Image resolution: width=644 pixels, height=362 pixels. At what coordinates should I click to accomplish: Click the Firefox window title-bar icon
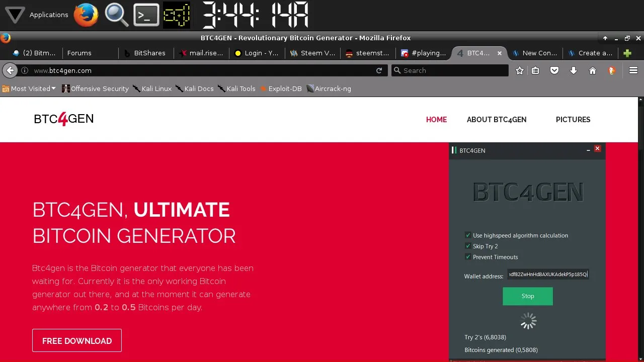6,38
